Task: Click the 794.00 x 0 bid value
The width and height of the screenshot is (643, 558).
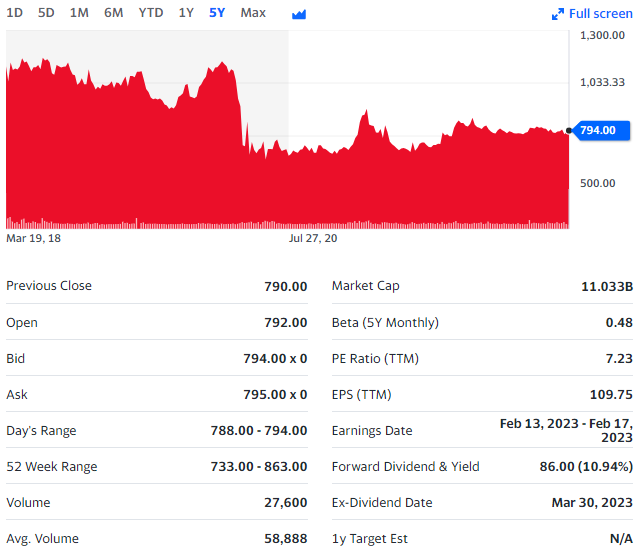Action: pos(275,358)
